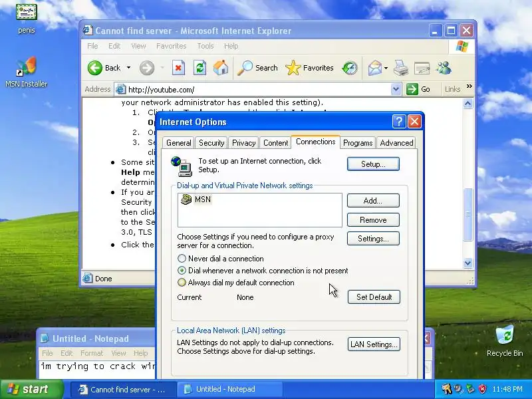
Task: Switch to the Advanced tab
Action: click(x=396, y=143)
